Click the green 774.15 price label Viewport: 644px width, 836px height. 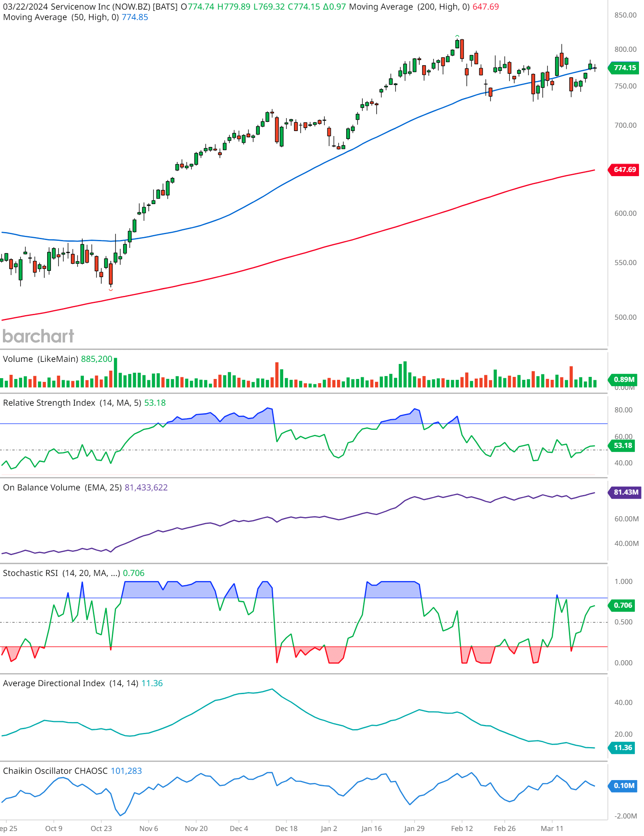click(x=624, y=68)
